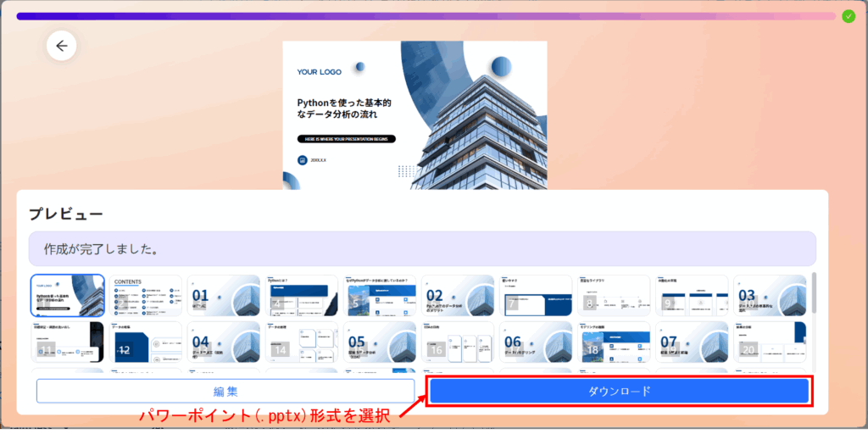The height and width of the screenshot is (434, 868).
Task: Select the section 05 slide thumbnail
Action: 380,342
